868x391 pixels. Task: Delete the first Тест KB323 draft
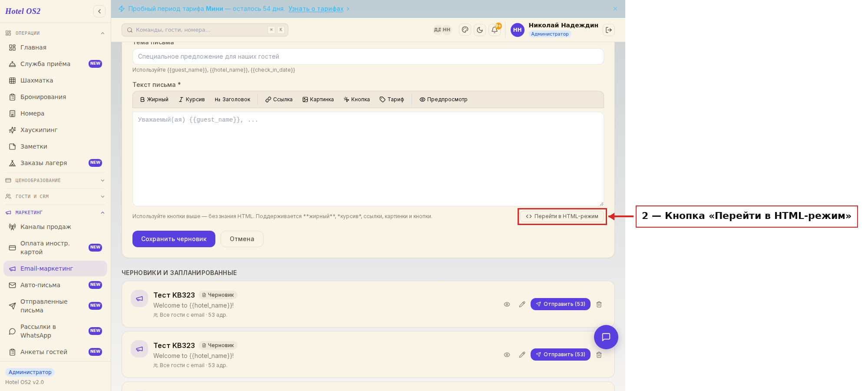[599, 305]
